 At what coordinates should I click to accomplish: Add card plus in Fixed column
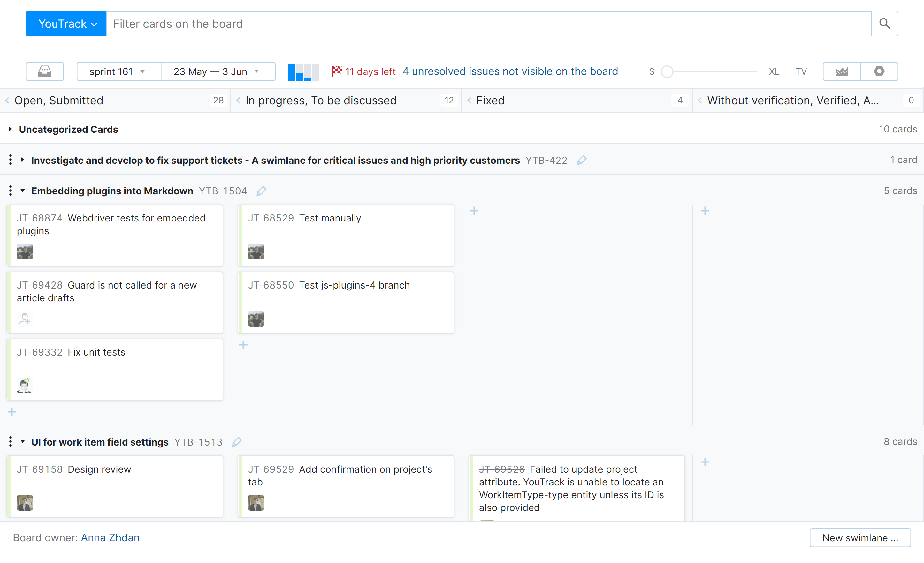point(474,211)
